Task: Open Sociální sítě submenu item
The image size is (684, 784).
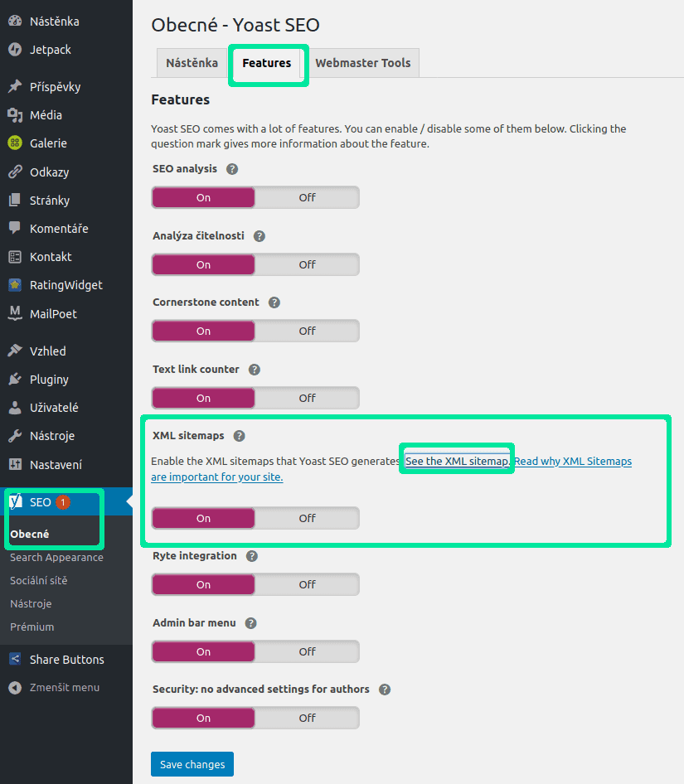Action: [38, 580]
